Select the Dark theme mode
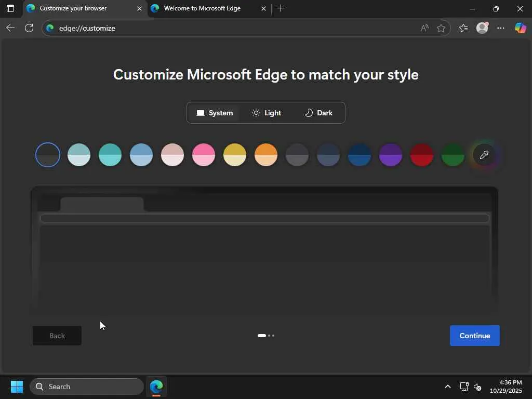The height and width of the screenshot is (399, 532). [x=318, y=113]
